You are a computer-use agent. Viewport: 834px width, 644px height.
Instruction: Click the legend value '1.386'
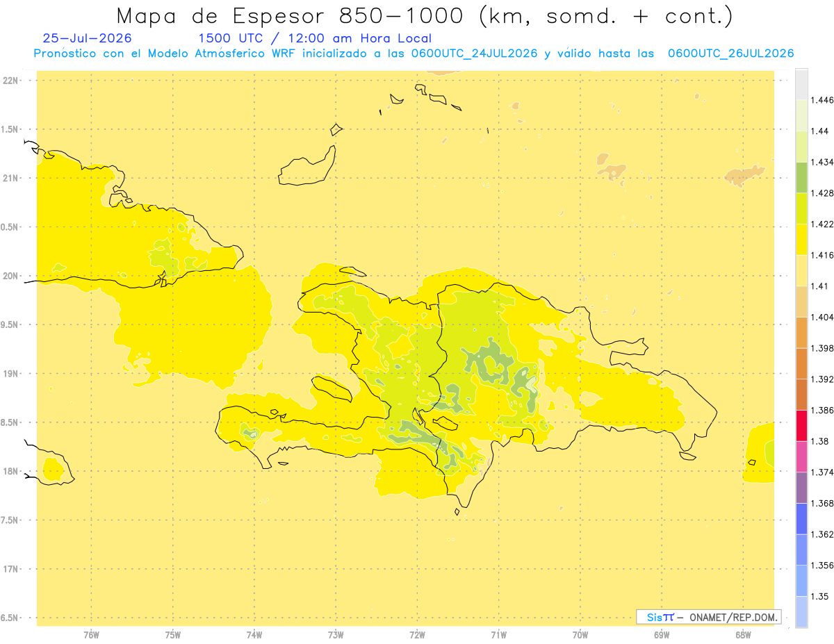[x=821, y=410]
